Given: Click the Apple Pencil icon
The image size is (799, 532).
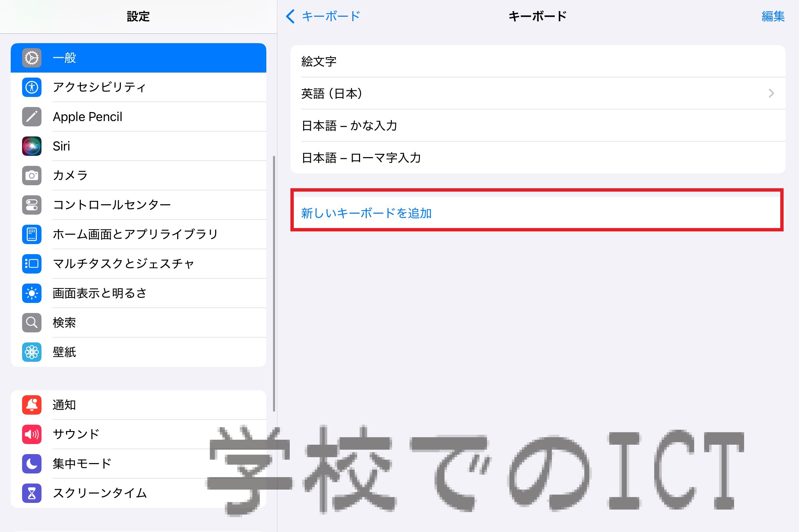Looking at the screenshot, I should click(x=32, y=117).
